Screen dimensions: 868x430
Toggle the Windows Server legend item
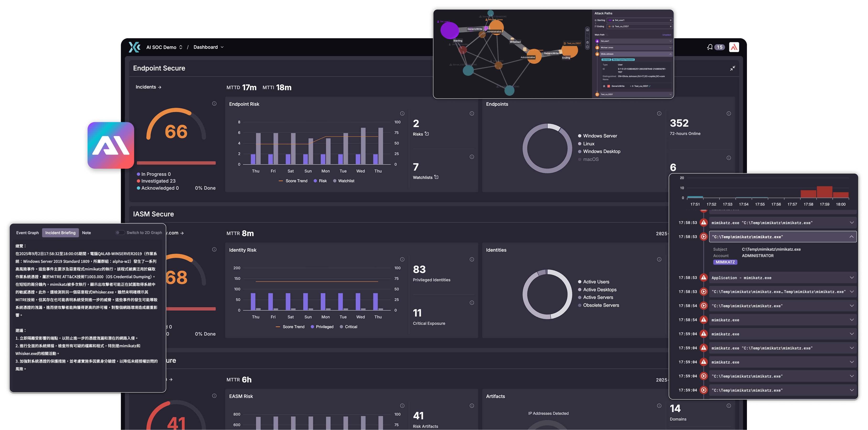600,136
